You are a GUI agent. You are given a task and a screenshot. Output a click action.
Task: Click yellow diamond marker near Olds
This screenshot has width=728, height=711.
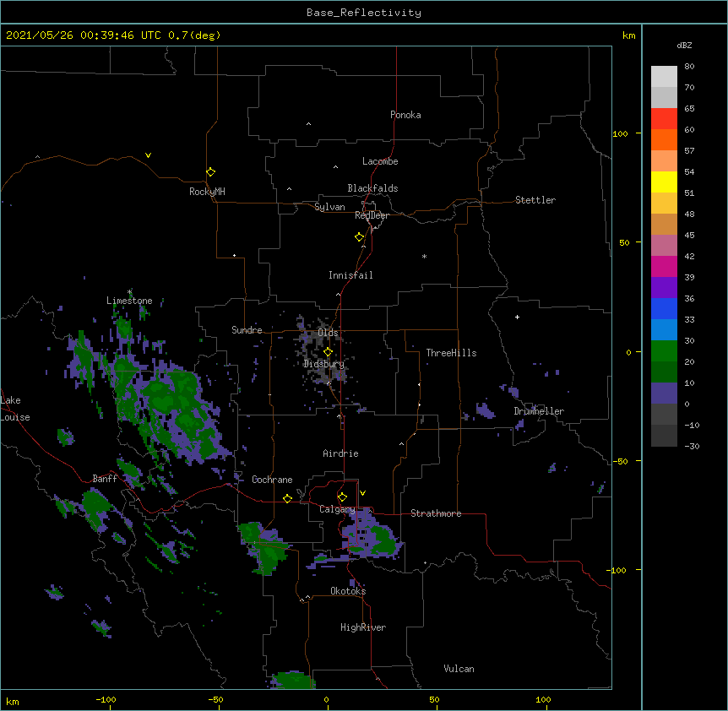pos(328,352)
